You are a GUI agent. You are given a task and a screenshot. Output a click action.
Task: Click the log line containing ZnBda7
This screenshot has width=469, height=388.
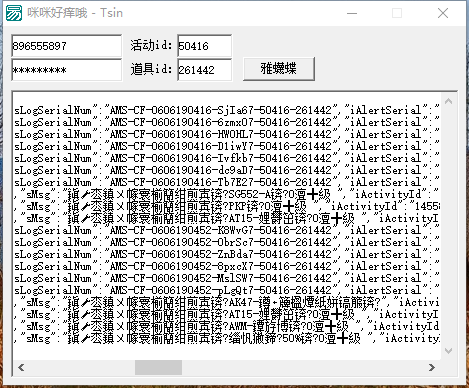click(227, 254)
